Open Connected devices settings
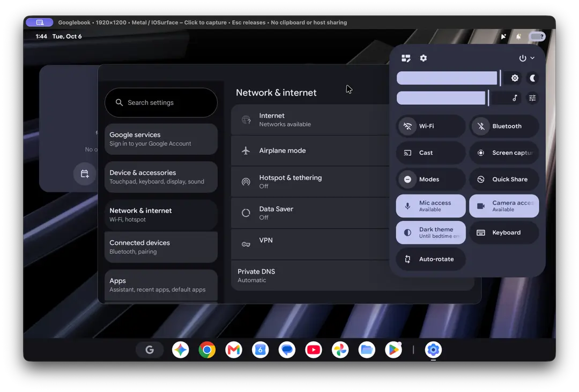Viewport: 579px width, 392px height. (161, 247)
